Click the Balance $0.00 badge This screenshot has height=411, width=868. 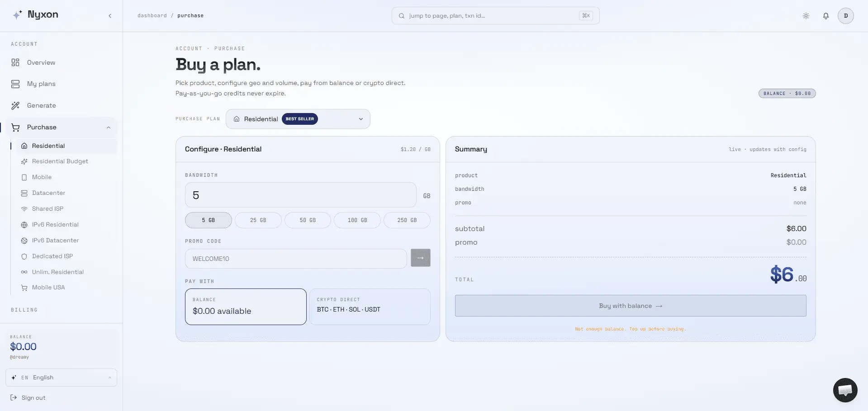click(787, 94)
